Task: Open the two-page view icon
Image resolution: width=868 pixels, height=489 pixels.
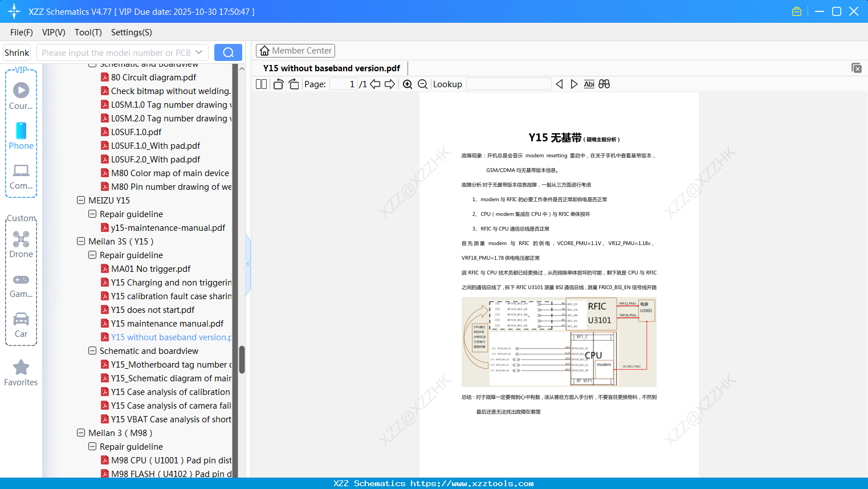Action: pos(260,84)
